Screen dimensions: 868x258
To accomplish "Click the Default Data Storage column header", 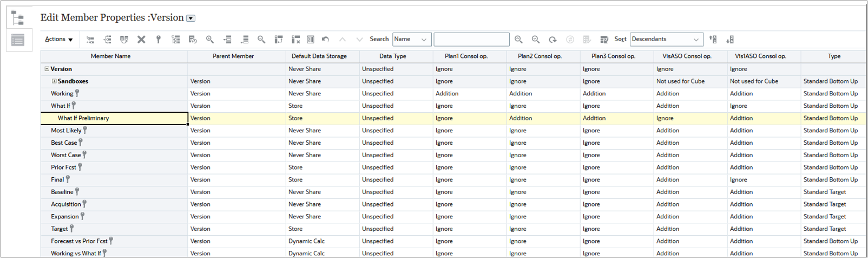I will tap(319, 56).
